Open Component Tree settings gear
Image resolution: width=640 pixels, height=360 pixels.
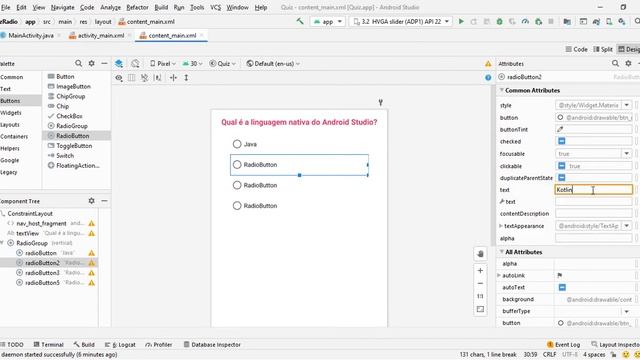click(x=91, y=201)
